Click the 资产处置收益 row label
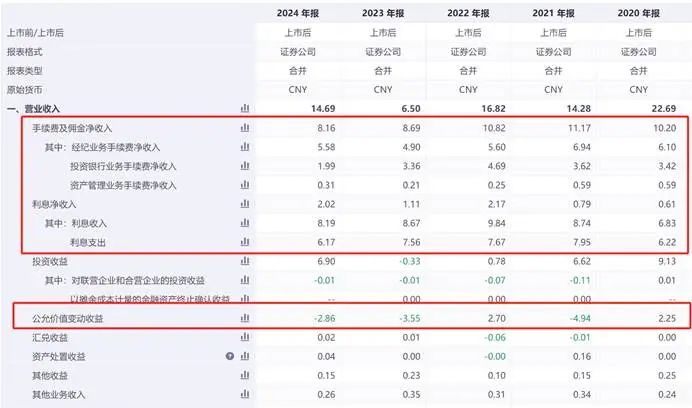The width and height of the screenshot is (692, 408). 58,356
